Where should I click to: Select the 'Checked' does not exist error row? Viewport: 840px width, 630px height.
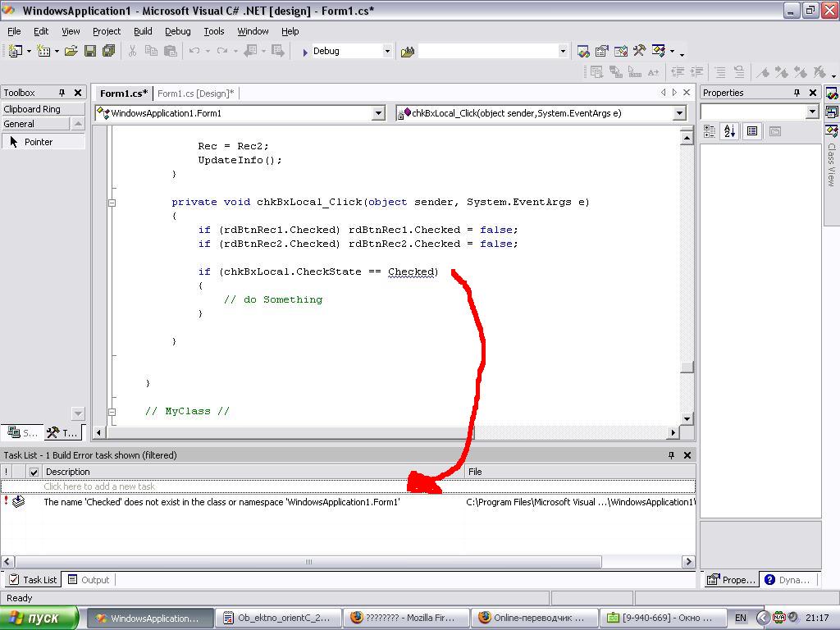tap(221, 502)
